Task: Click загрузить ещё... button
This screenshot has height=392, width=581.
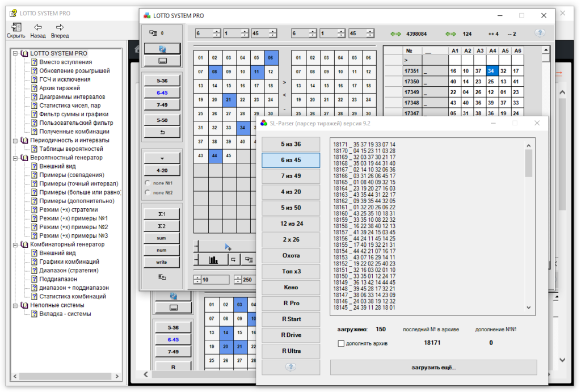Action: pyautogui.click(x=433, y=368)
